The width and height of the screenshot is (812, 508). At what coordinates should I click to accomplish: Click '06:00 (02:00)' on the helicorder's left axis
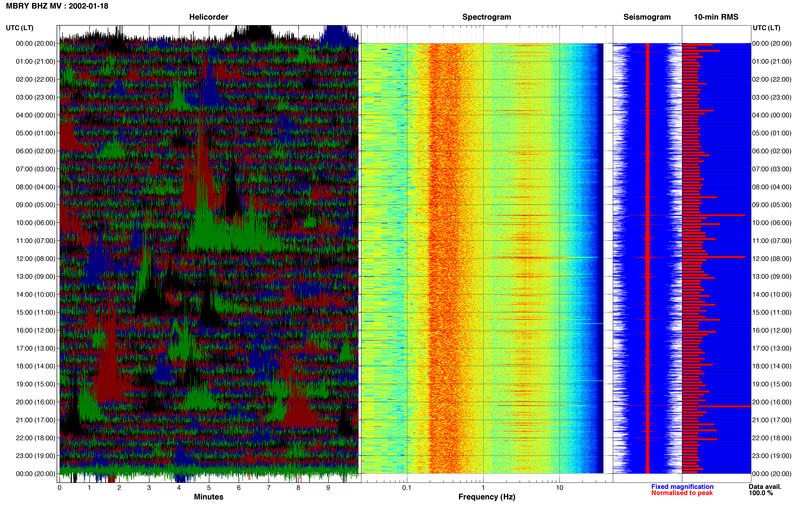tap(36, 151)
